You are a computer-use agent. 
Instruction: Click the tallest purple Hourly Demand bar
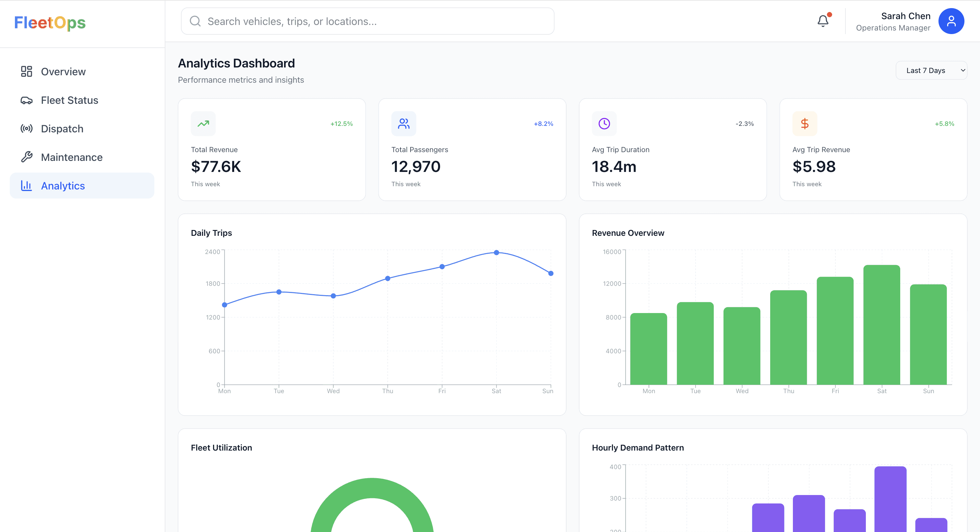[890, 499]
